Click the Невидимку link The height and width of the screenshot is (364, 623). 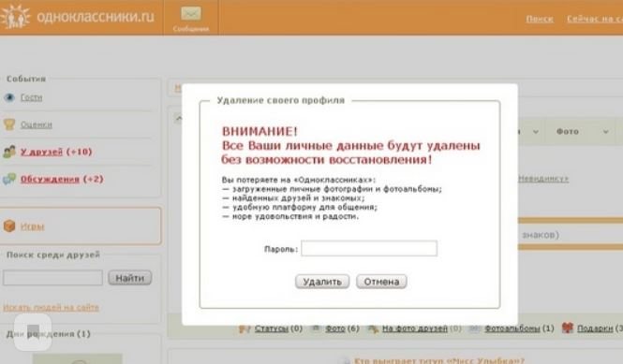tap(543, 179)
